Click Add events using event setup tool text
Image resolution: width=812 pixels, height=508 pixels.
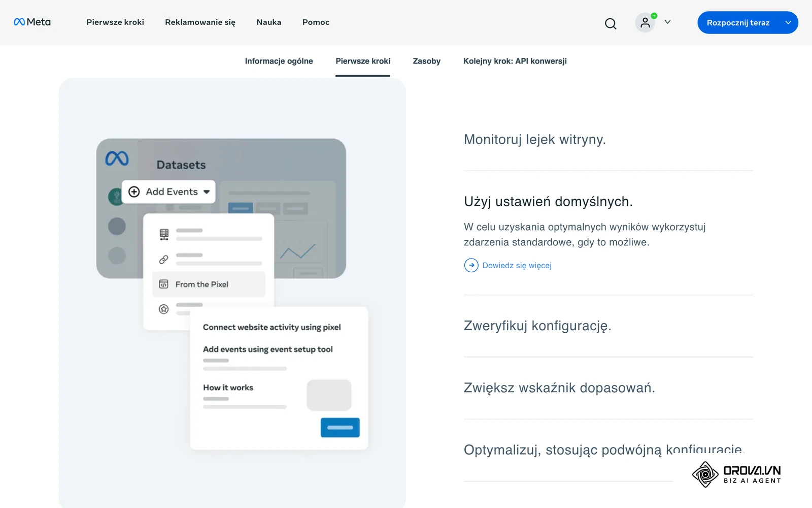tap(268, 350)
